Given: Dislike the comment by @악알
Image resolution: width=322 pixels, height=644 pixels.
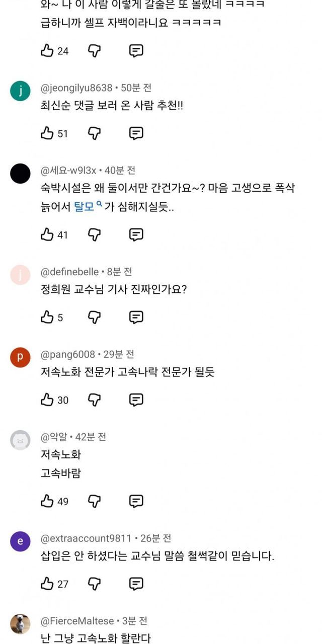Looking at the screenshot, I should [95, 501].
